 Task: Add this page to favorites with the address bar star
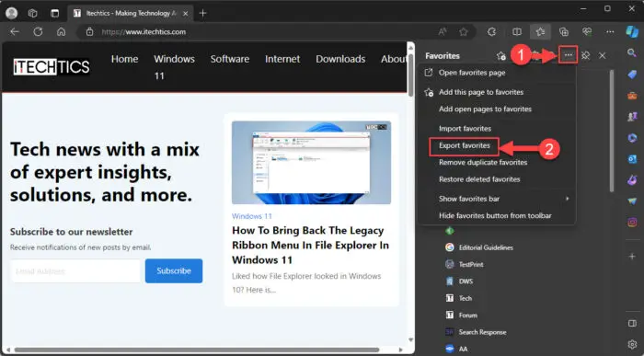pyautogui.click(x=464, y=31)
